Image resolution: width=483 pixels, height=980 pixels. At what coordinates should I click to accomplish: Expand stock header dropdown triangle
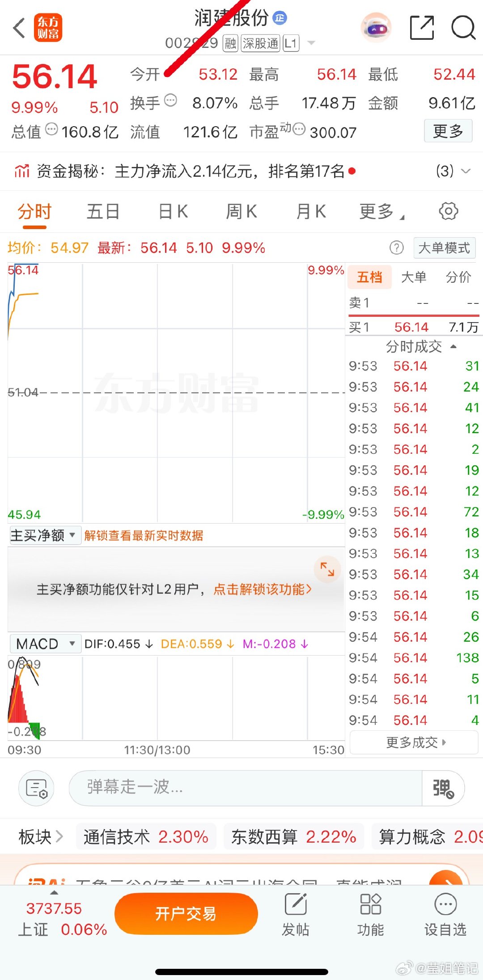pyautogui.click(x=311, y=43)
